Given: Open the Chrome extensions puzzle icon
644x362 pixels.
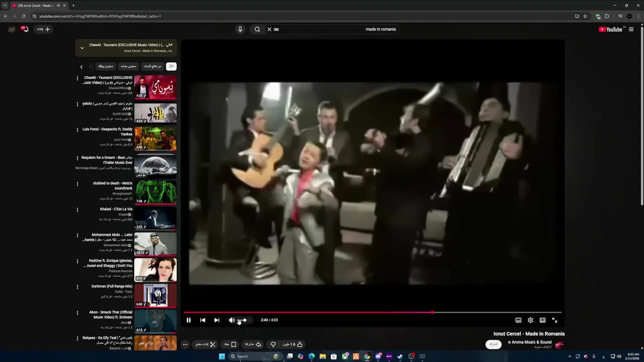Looking at the screenshot, I should pos(607,16).
